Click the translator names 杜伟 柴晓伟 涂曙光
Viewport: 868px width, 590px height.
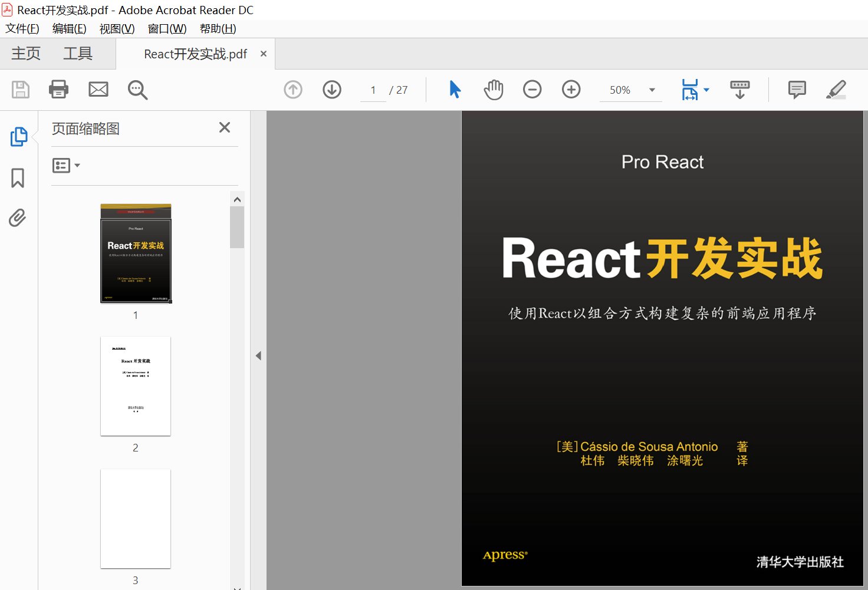click(642, 461)
